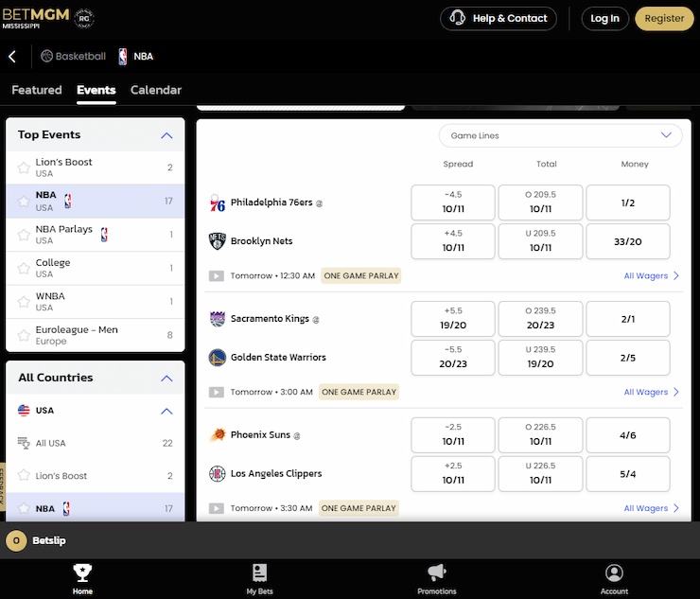This screenshot has height=599, width=700.
Task: Switch to the Featured tab
Action: coord(37,90)
